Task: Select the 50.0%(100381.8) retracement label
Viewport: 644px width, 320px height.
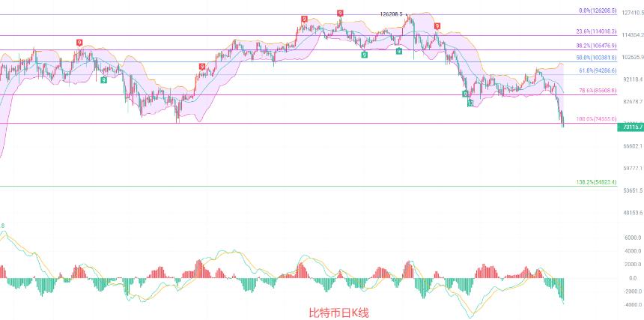Action: pos(596,58)
